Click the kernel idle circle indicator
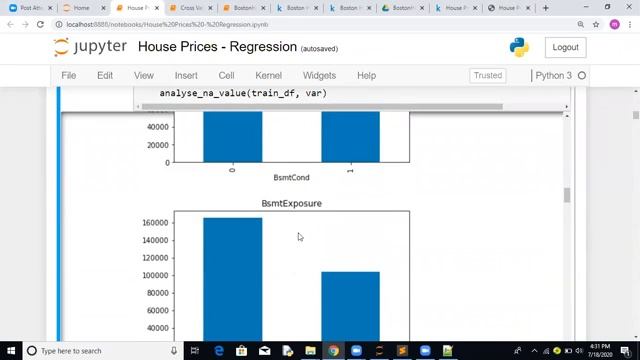This screenshot has height=360, width=640. pyautogui.click(x=582, y=76)
